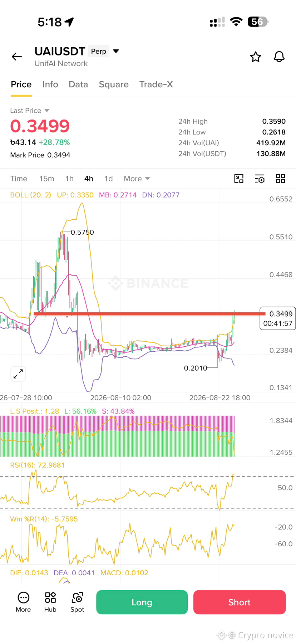Tap the L.S Posit. indicator label
Viewport: 296px width, 644px height.
coord(34,411)
